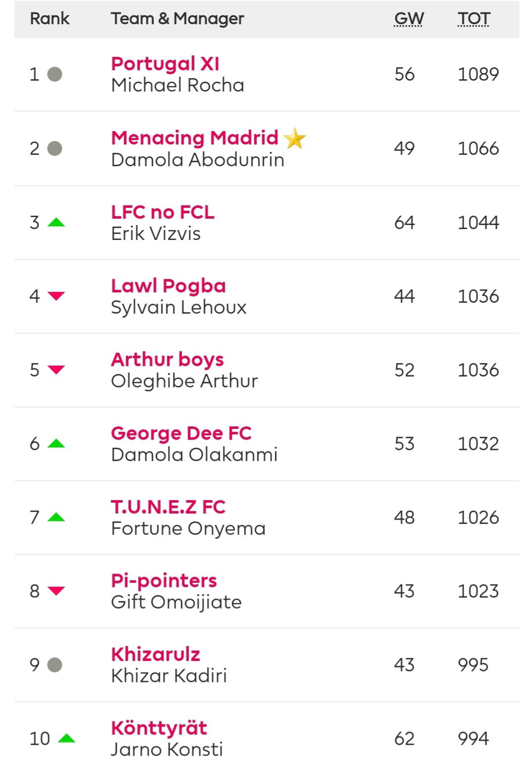Open the George Dee FC team

182,433
